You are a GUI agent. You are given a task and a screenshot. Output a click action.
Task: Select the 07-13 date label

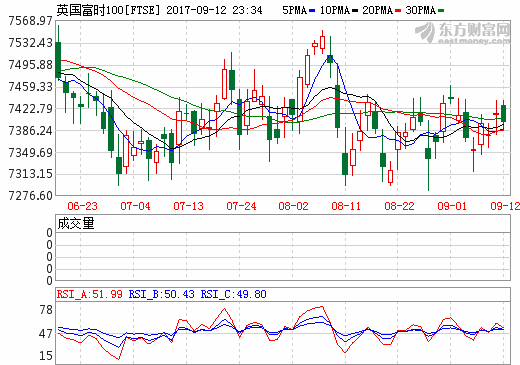pyautogui.click(x=188, y=206)
